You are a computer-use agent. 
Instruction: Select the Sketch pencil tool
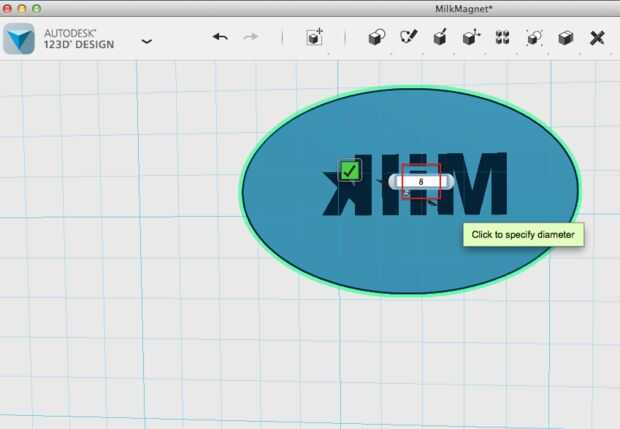[408, 37]
